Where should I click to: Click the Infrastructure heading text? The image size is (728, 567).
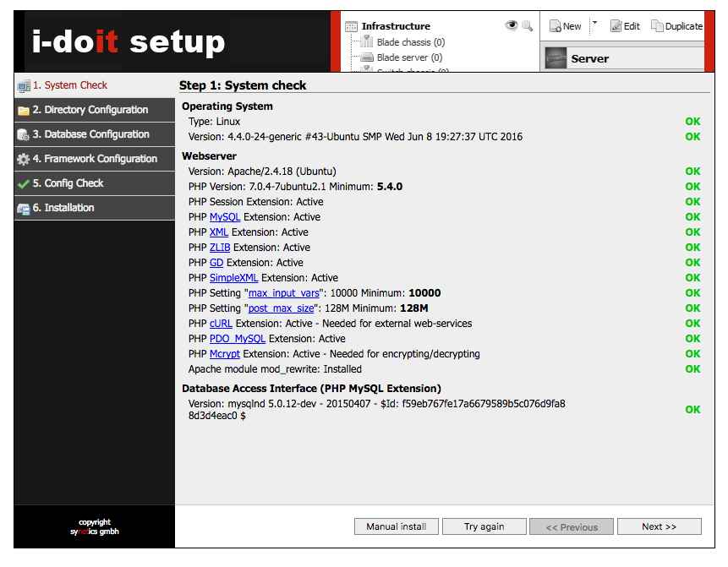pos(396,26)
